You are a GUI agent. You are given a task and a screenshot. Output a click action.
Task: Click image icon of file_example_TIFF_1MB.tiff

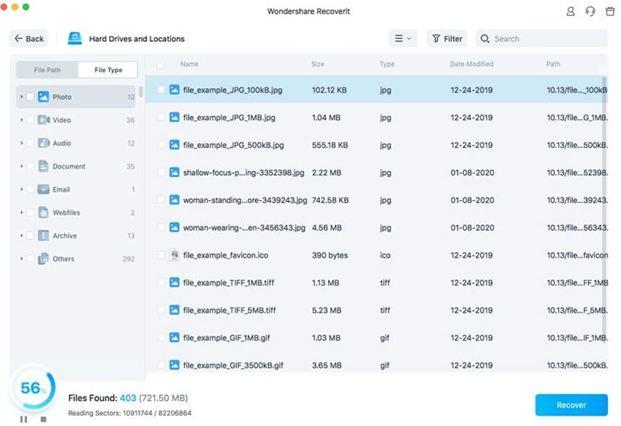point(174,282)
